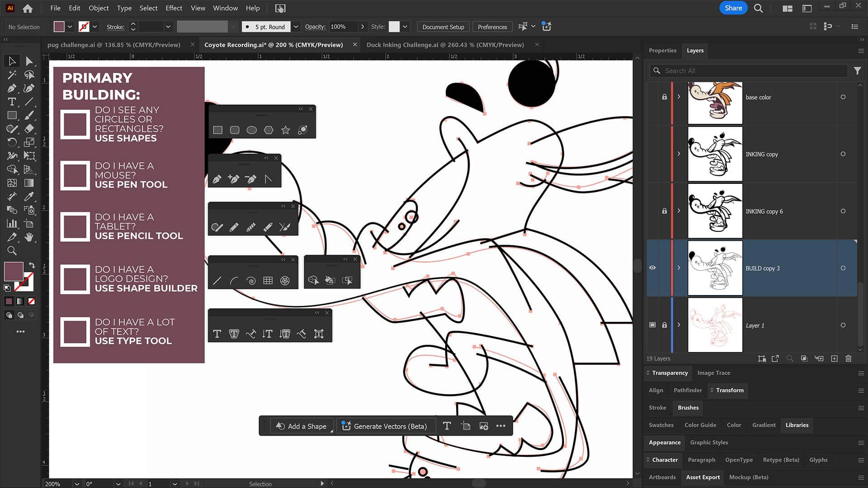
Task: Switch to pug challenge.ai tab
Action: click(x=114, y=45)
